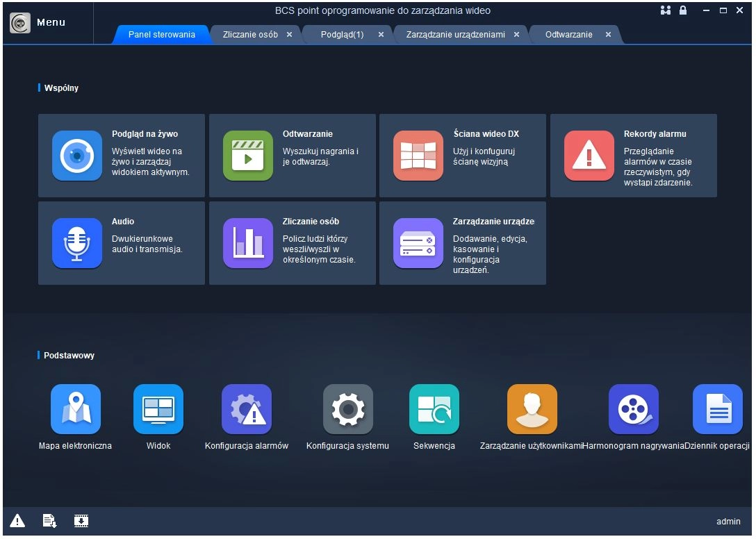This screenshot has height=539, width=756.
Task: Open Zarządzanie użytkownikami user icon
Action: coord(532,409)
